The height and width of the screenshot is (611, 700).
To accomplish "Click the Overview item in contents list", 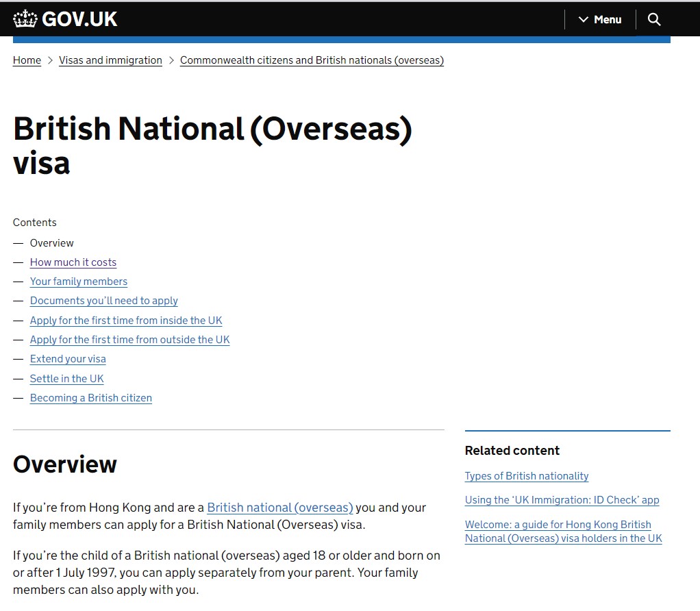I will click(52, 243).
